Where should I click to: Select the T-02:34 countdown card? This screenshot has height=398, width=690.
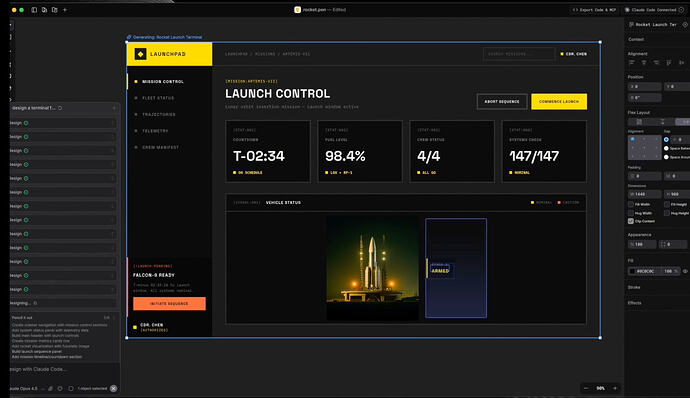pyautogui.click(x=268, y=151)
